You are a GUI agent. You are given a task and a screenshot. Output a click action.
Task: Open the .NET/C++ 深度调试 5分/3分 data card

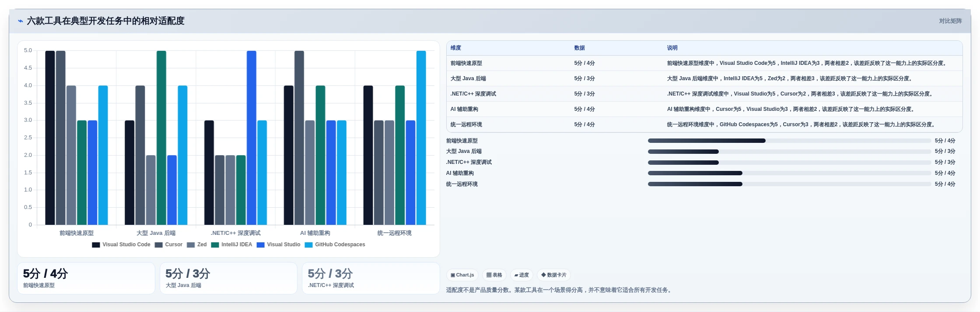[x=371, y=278]
